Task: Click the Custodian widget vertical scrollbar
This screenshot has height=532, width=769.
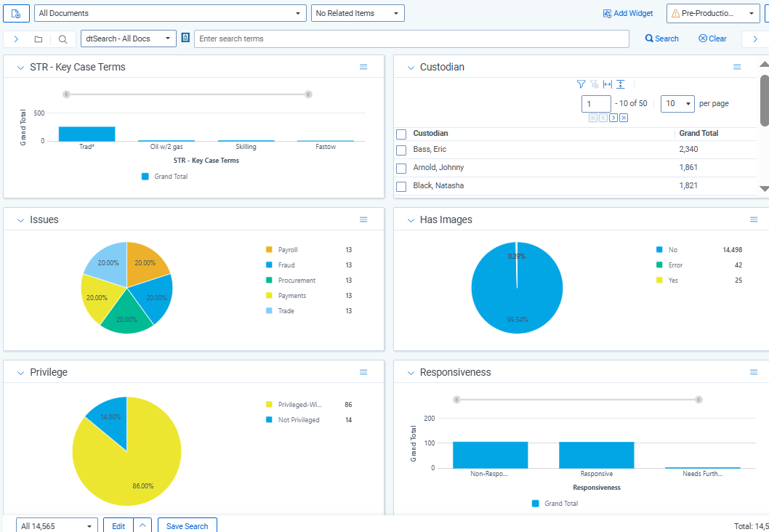Action: tap(764, 100)
